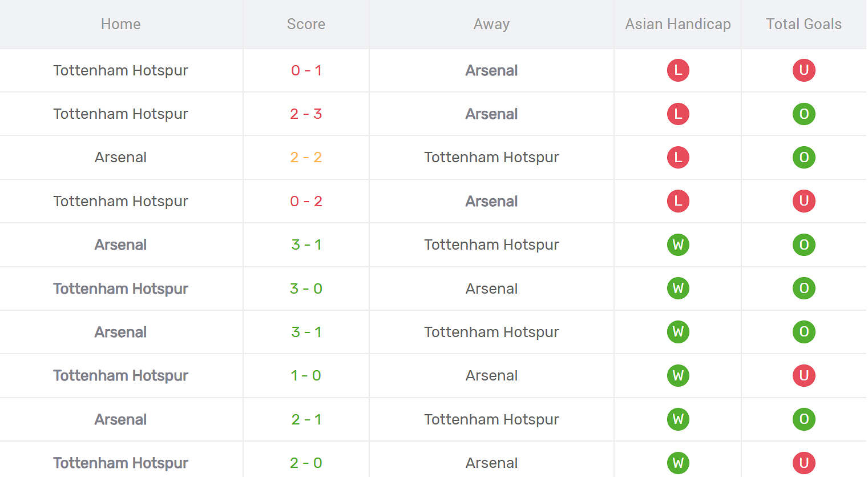Click the red U badge in the 0 - 2 match row
Viewport: 868px width, 477px height.
[x=804, y=201]
